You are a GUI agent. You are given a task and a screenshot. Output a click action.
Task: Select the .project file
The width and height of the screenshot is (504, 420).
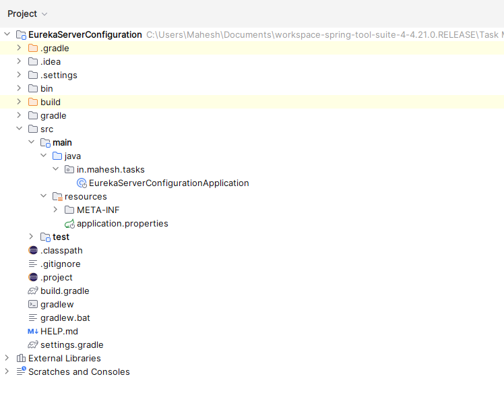(57, 278)
